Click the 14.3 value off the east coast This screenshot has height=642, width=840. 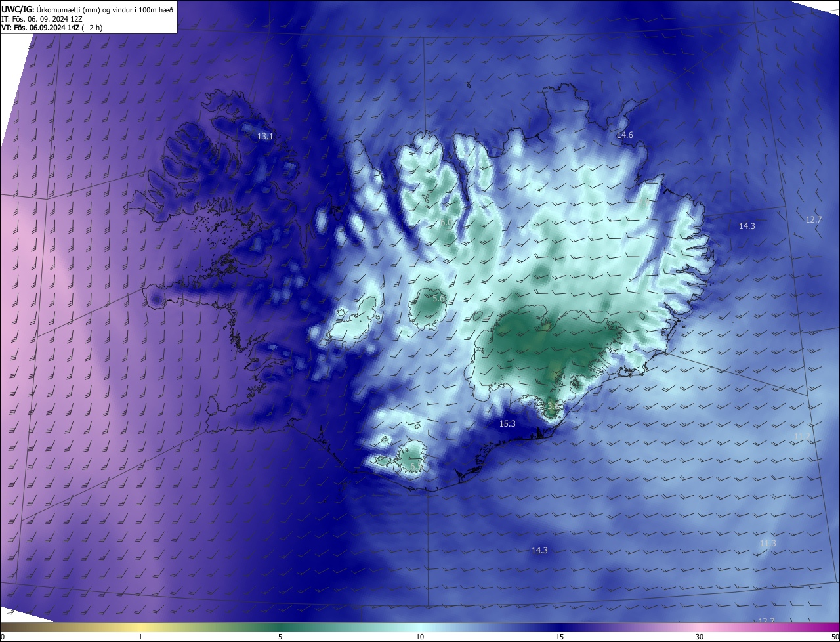747,226
